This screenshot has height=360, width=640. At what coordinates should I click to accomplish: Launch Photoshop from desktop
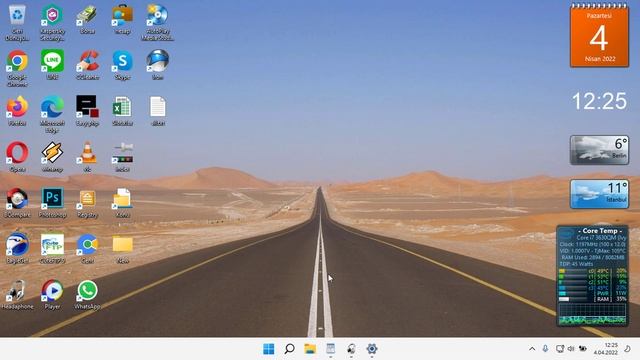[x=52, y=199]
